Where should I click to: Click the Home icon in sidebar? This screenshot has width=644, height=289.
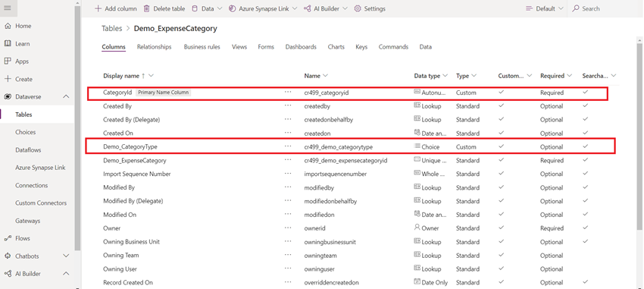(8, 26)
